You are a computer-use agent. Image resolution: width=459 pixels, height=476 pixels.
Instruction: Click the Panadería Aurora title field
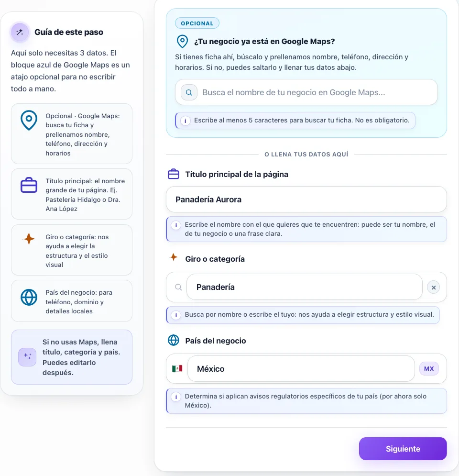tap(306, 199)
